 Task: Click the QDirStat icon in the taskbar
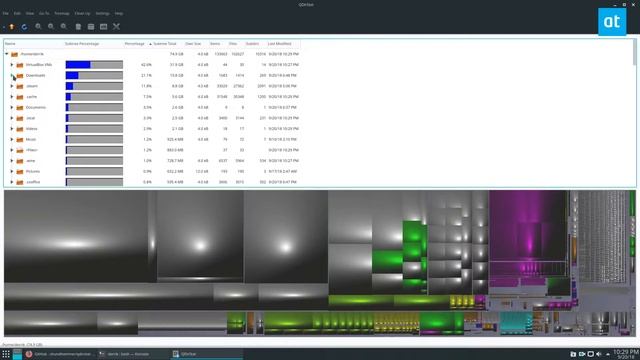(176, 354)
